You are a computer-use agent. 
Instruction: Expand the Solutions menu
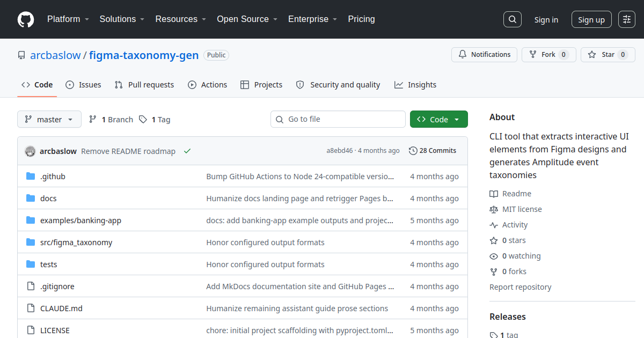pyautogui.click(x=122, y=19)
